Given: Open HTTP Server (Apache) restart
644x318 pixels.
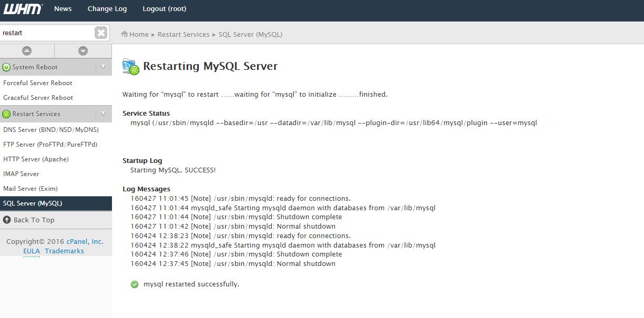Looking at the screenshot, I should pos(36,159).
